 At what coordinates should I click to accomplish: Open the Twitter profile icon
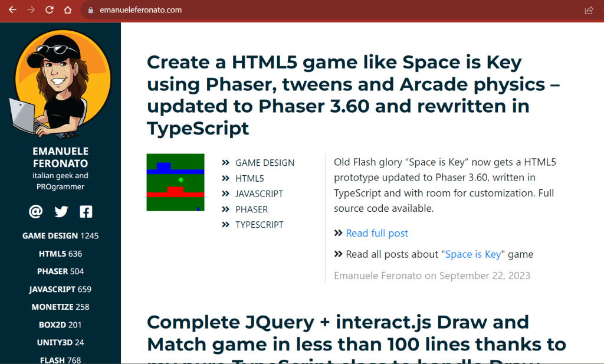[x=61, y=212]
